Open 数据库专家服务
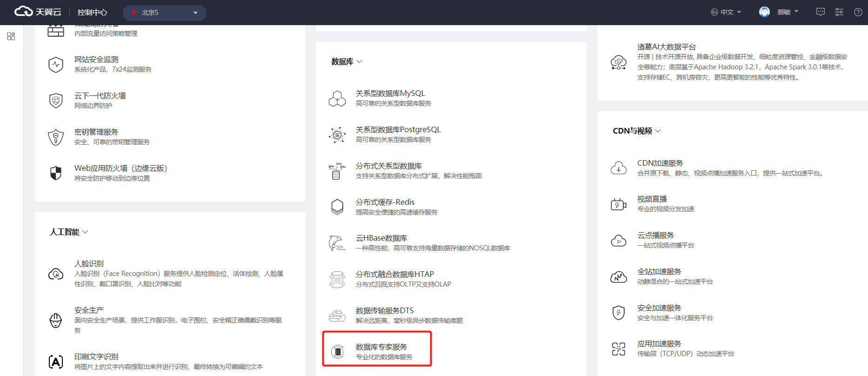The width and height of the screenshot is (868, 376). [x=381, y=347]
